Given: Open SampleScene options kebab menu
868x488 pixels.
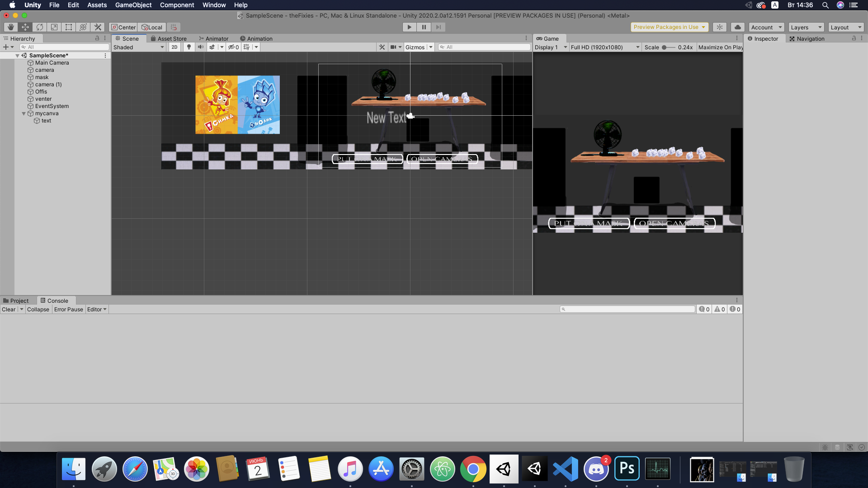Looking at the screenshot, I should [x=105, y=56].
